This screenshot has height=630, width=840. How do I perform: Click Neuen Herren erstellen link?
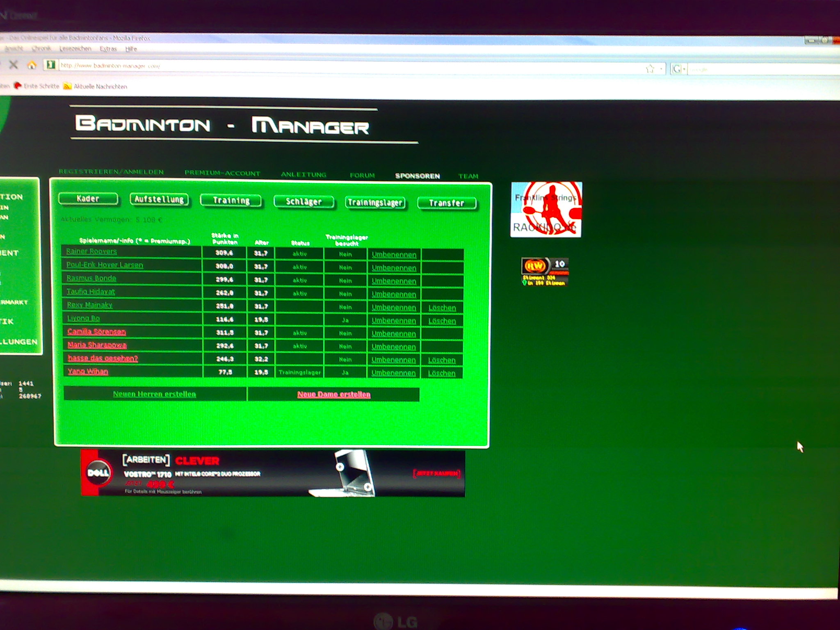[155, 394]
